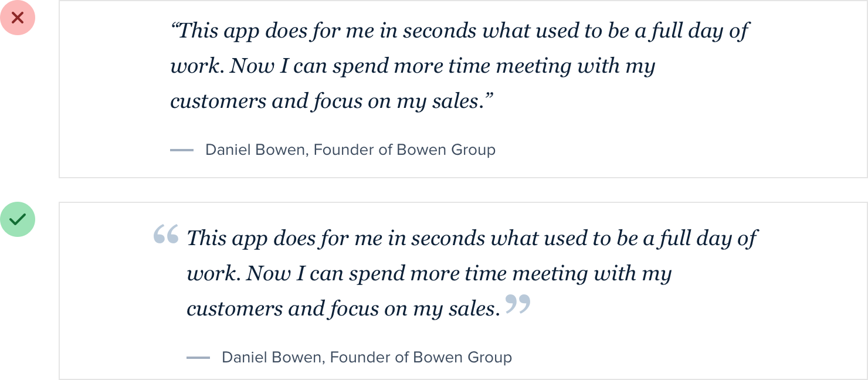
Task: Click the green checkmark correct-example icon
Action: click(x=18, y=219)
